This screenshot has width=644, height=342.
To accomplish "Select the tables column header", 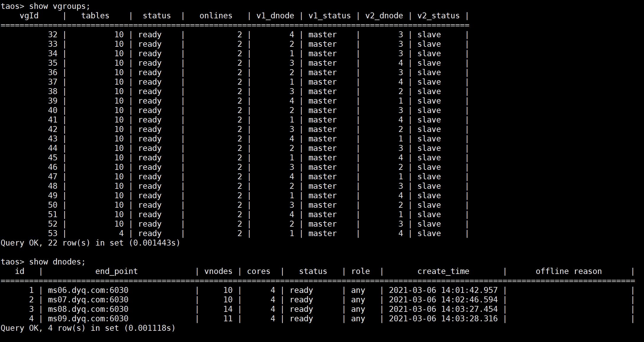I will [x=95, y=15].
